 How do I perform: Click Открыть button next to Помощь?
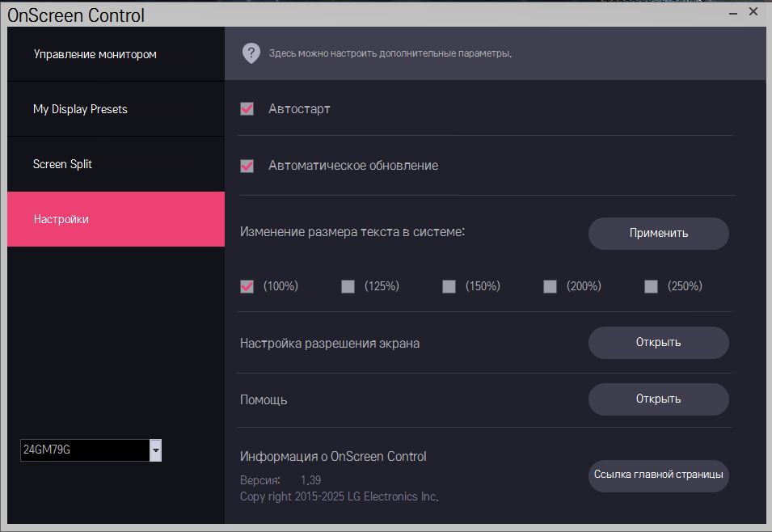click(658, 399)
